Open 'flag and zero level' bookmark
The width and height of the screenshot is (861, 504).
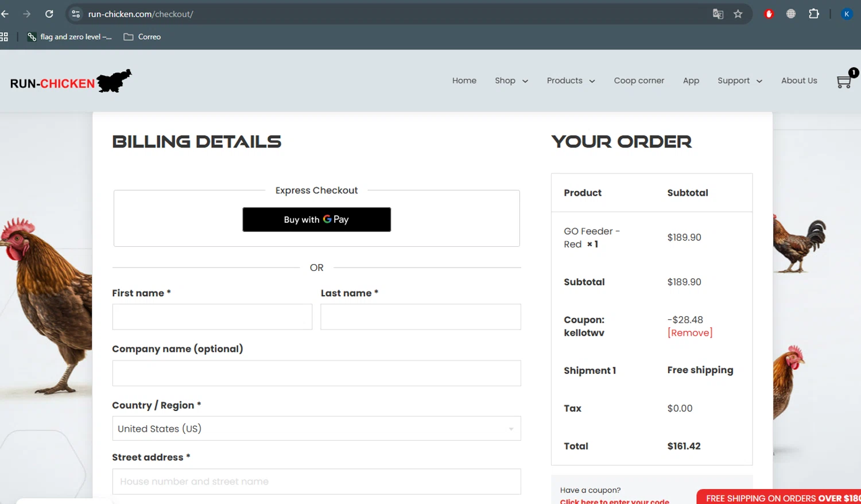tap(69, 37)
